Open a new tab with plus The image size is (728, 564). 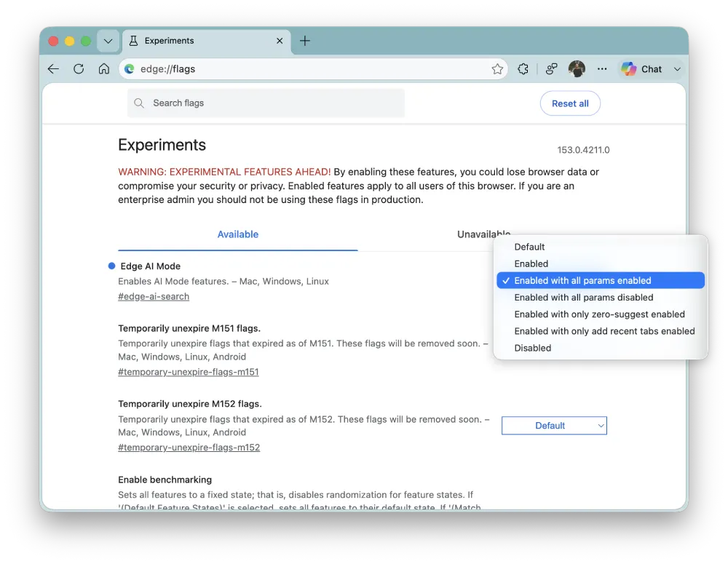[304, 41]
